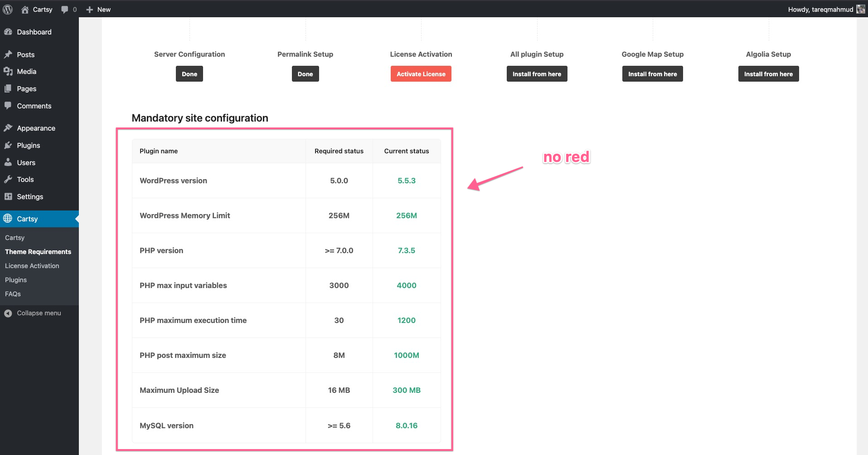Open the Cartsy submenu item

pos(15,238)
